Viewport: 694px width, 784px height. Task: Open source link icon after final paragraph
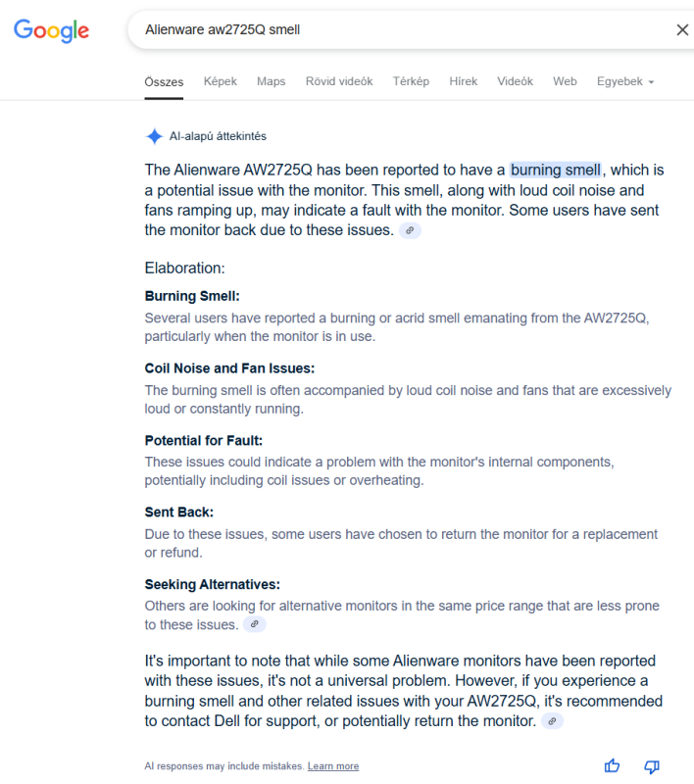(553, 721)
